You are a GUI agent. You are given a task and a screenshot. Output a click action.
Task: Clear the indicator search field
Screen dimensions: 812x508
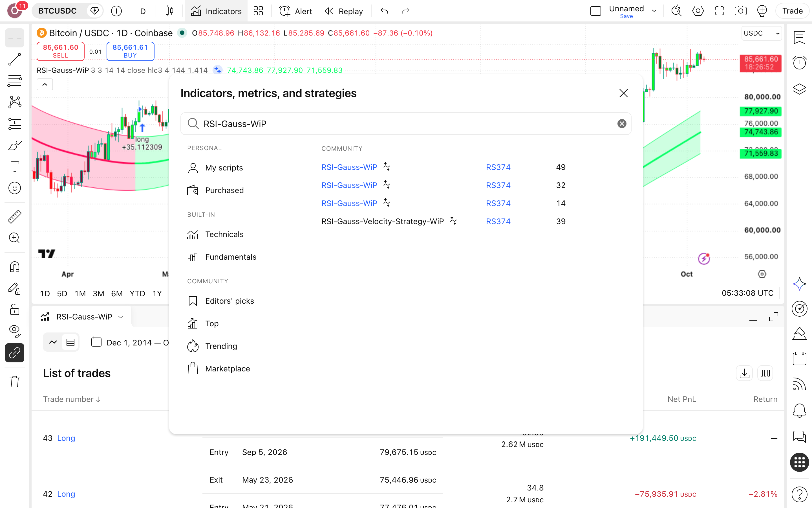[622, 124]
